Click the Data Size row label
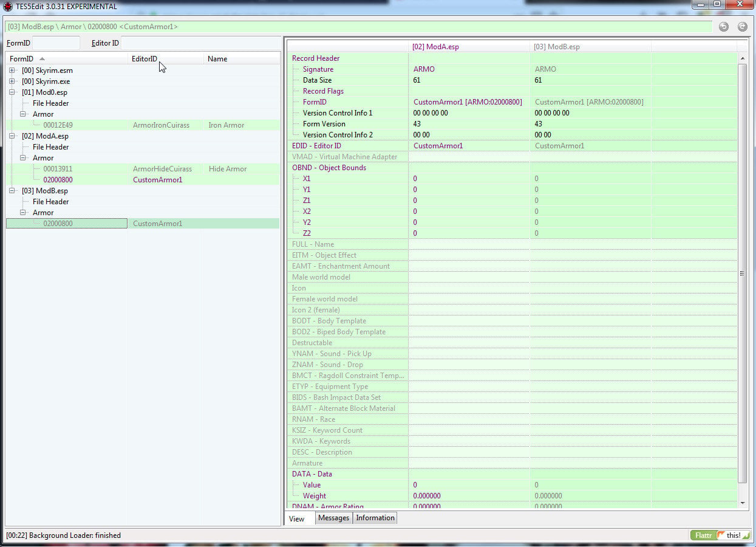This screenshot has height=547, width=756. pos(317,80)
